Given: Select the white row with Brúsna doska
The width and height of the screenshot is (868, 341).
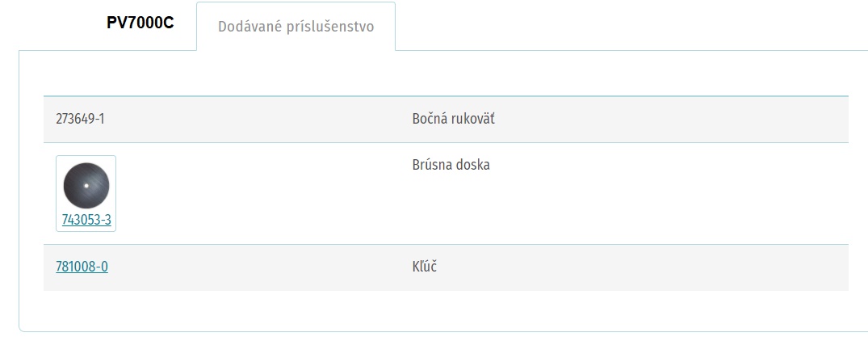Looking at the screenshot, I should (446, 193).
